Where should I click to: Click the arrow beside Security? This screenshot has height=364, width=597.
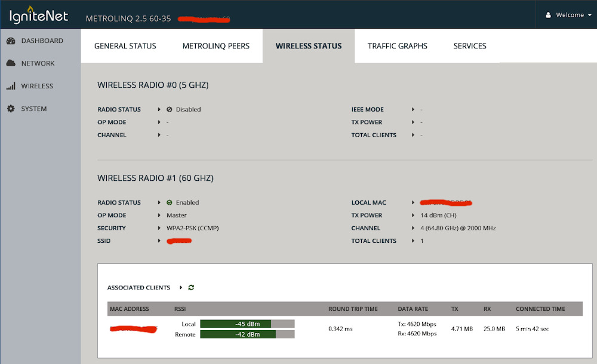pos(159,228)
